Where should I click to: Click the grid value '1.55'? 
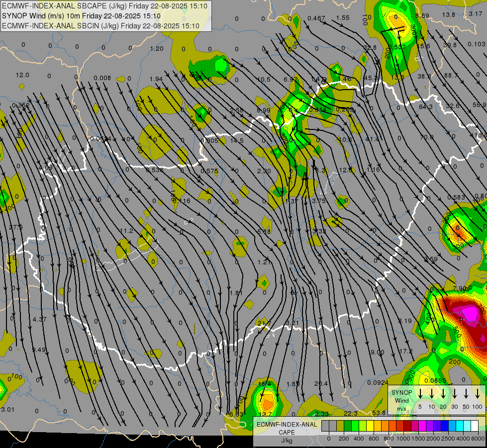343,18
